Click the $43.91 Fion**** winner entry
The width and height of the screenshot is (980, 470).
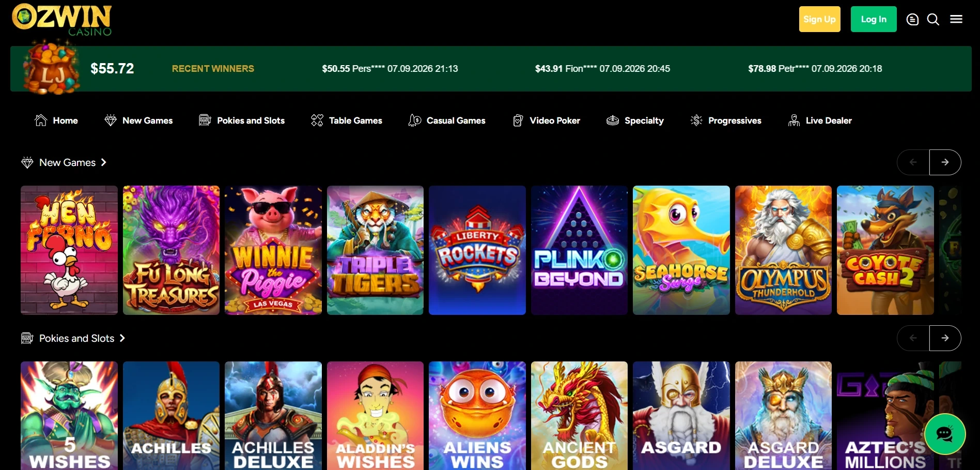coord(602,68)
